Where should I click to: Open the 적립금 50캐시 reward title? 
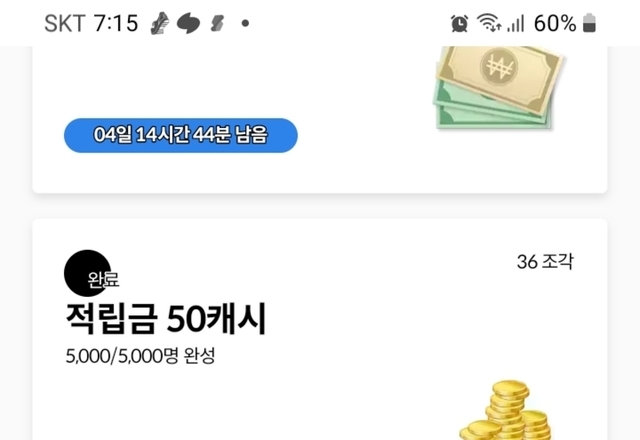tap(166, 319)
